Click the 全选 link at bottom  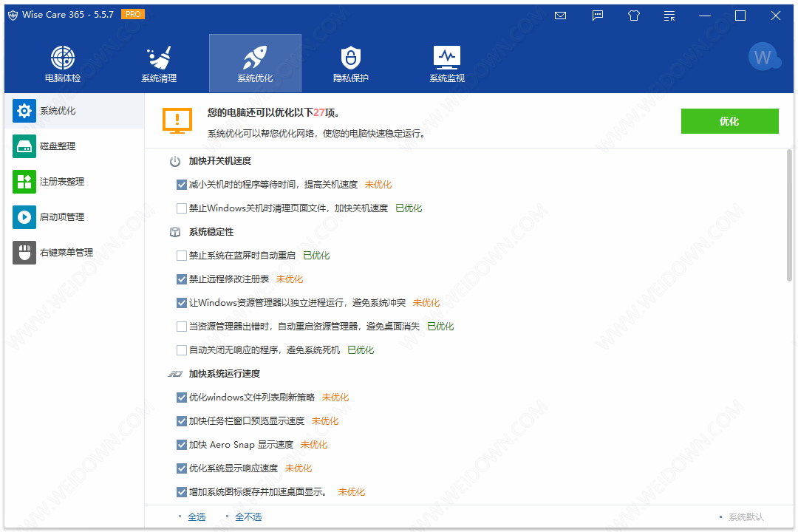[x=197, y=517]
